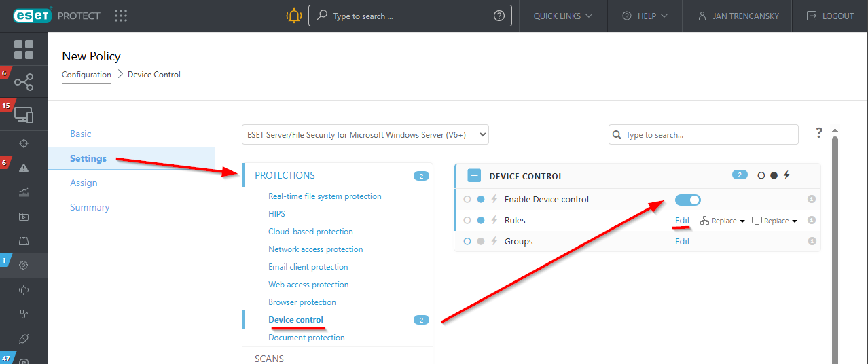The width and height of the screenshot is (868, 364).
Task: Click the lightning force icon on Rules row
Action: (494, 221)
